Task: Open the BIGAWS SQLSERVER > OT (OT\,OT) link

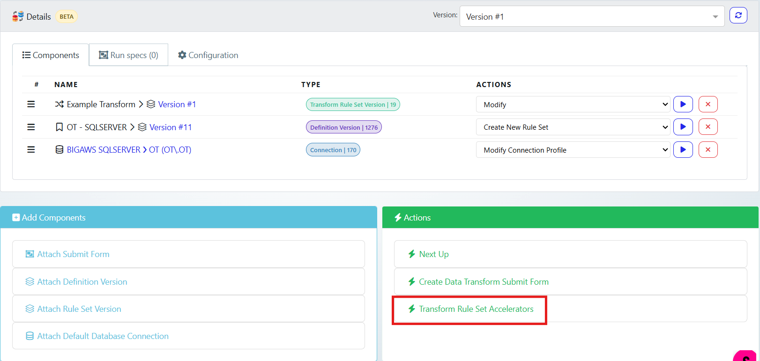Action: point(129,150)
